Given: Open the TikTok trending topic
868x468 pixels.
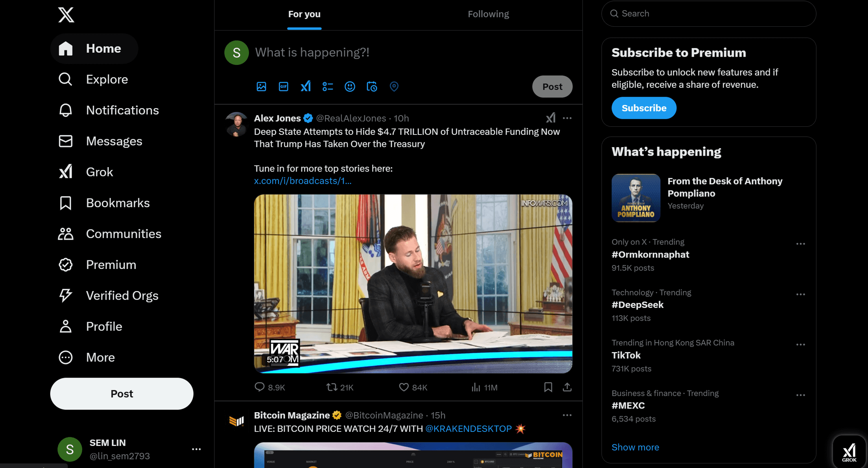Looking at the screenshot, I should tap(626, 356).
